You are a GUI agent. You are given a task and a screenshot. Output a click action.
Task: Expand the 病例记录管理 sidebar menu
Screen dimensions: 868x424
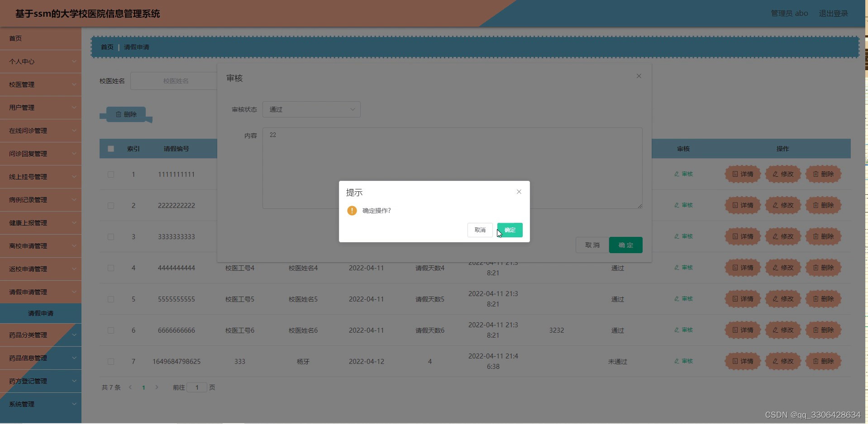coord(41,200)
